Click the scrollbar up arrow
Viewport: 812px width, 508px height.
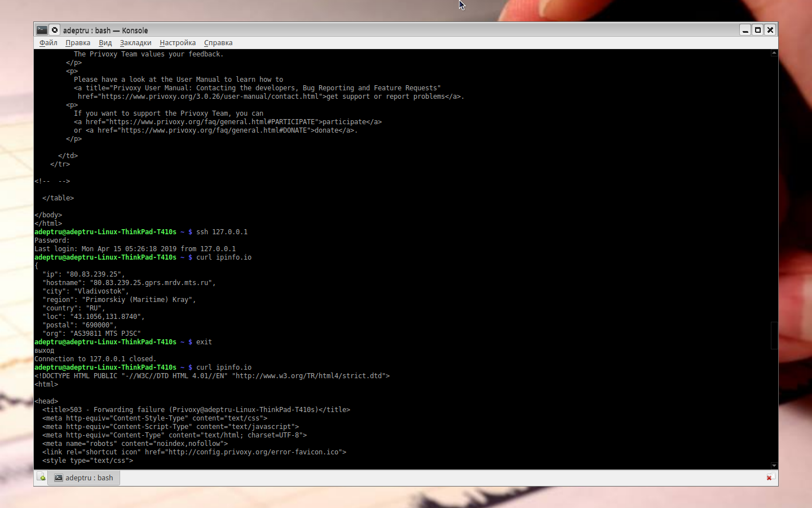click(774, 52)
